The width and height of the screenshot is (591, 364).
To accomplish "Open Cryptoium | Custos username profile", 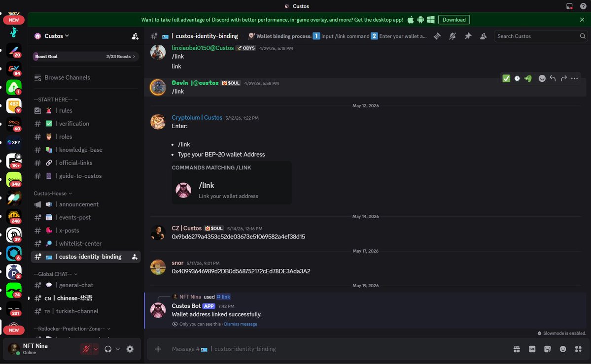I will point(197,118).
